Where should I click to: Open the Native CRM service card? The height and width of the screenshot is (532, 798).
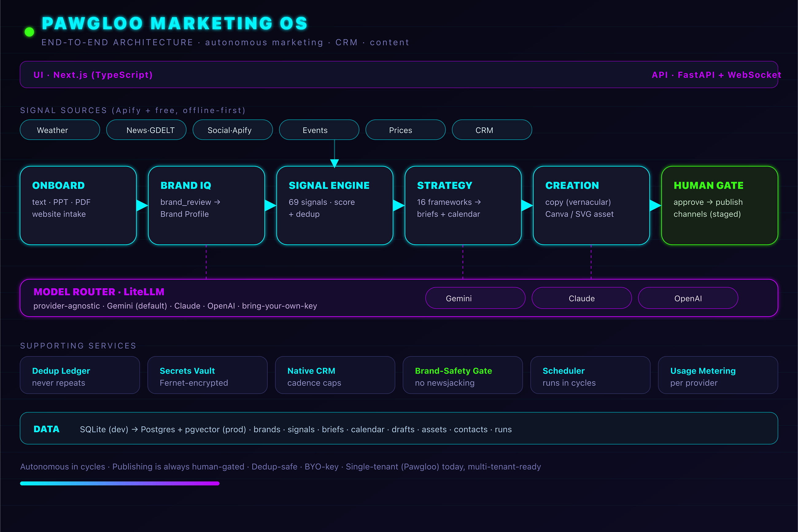click(x=335, y=375)
